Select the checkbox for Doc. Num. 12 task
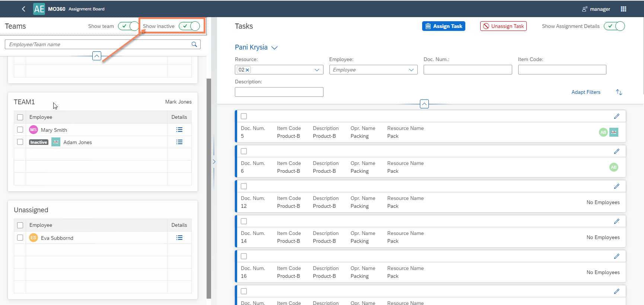Viewport: 644px width, 305px height. coord(244,186)
